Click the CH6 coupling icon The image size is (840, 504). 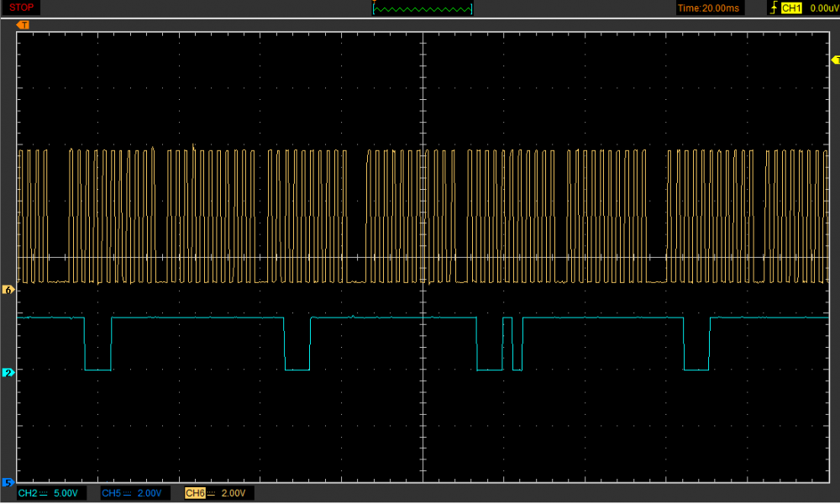[x=211, y=493]
